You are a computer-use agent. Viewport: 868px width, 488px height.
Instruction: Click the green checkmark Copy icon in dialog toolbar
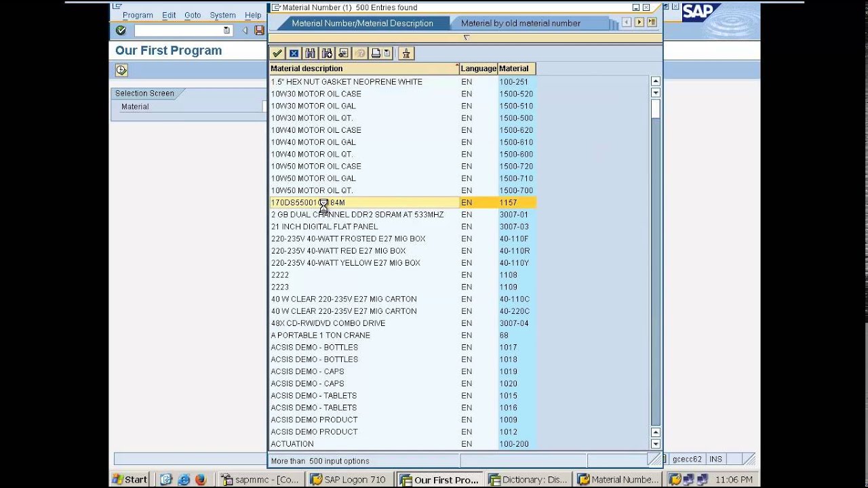coord(277,54)
